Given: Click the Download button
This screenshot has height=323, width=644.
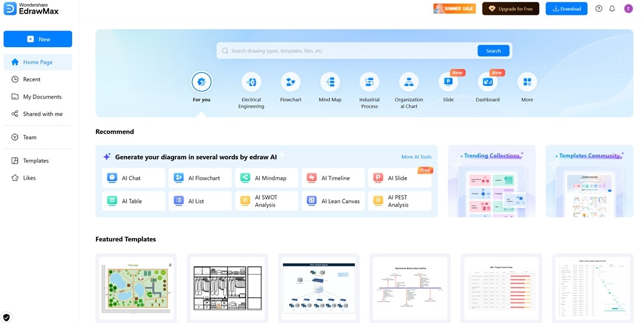Looking at the screenshot, I should pyautogui.click(x=566, y=8).
